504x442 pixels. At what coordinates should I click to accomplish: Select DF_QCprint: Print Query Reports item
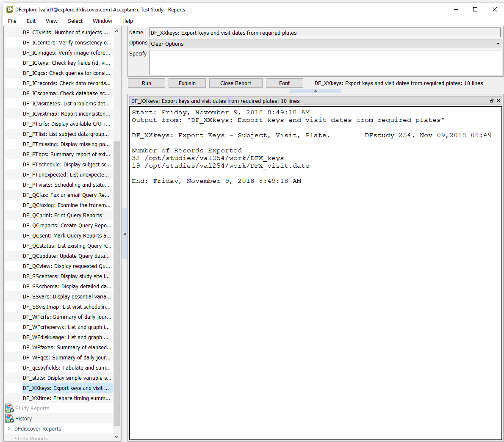pyautogui.click(x=62, y=215)
